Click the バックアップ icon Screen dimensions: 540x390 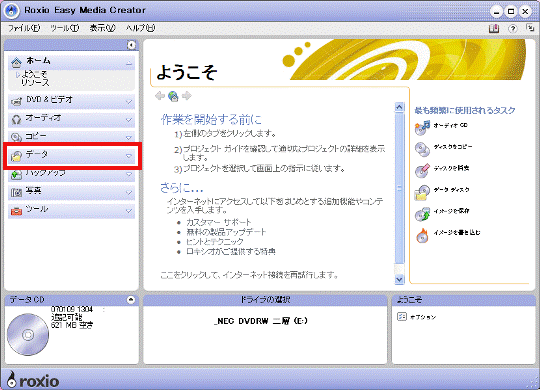16,174
